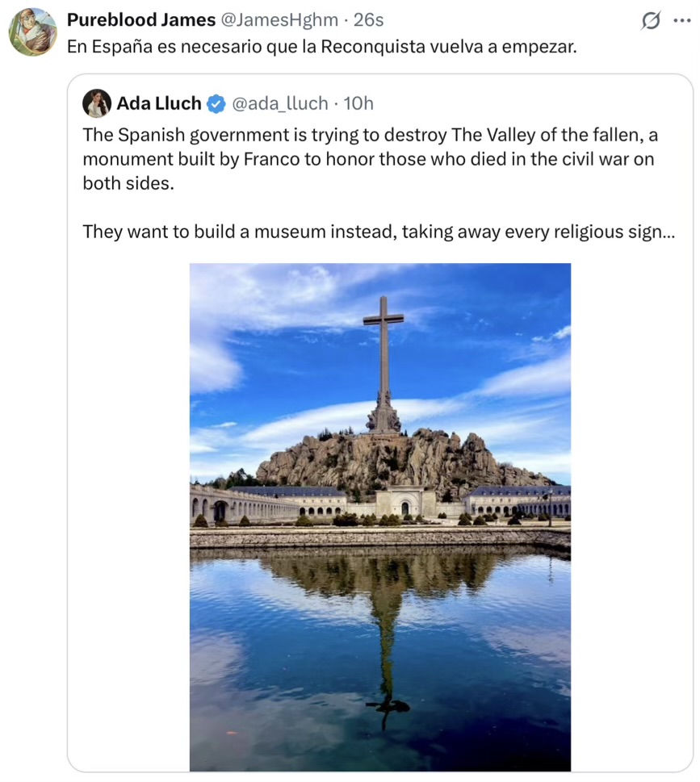Open Pureblood James's profile avatar
Viewport: 700px width, 782px height.
pos(32,32)
